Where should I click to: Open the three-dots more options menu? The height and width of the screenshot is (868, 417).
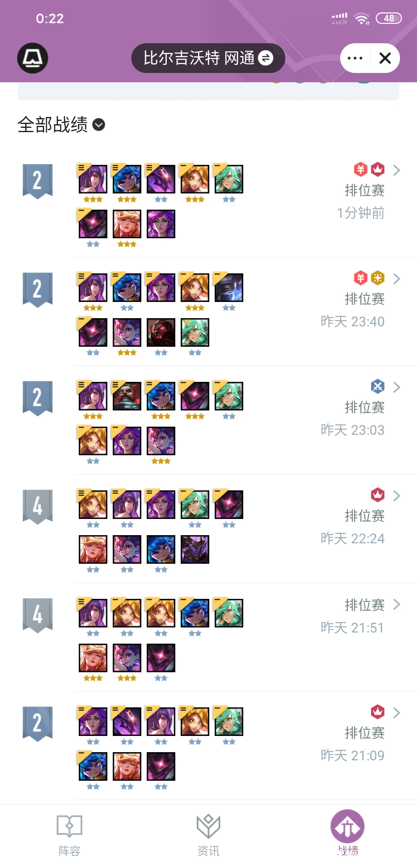355,58
